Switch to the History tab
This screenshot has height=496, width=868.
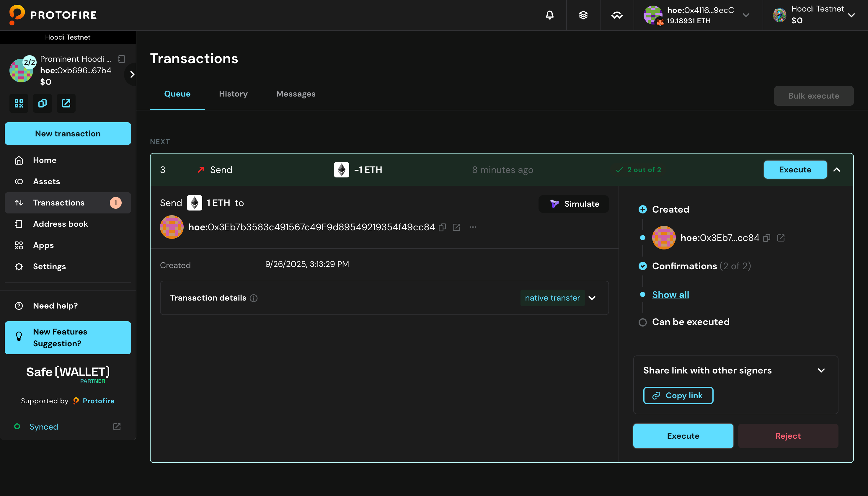(233, 94)
